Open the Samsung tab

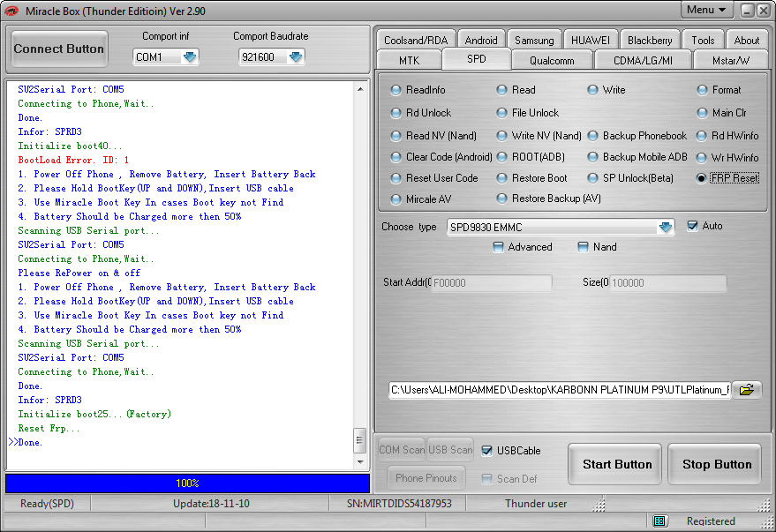[534, 40]
